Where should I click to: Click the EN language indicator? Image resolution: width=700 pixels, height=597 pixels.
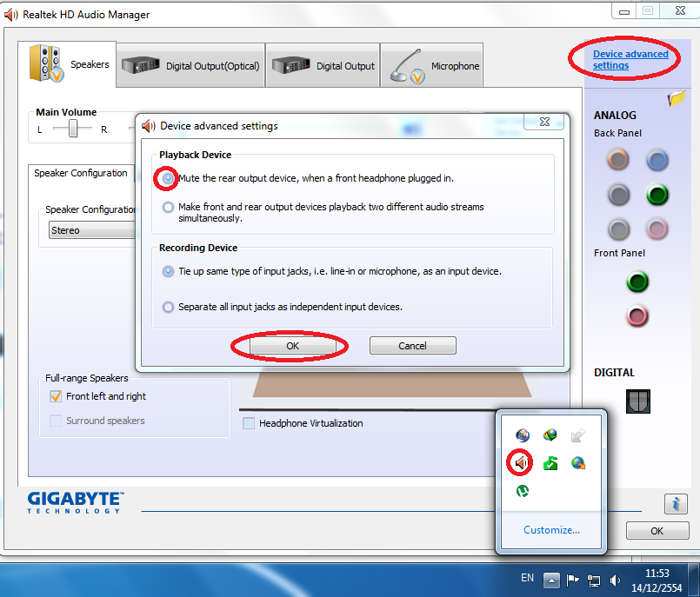tap(527, 578)
